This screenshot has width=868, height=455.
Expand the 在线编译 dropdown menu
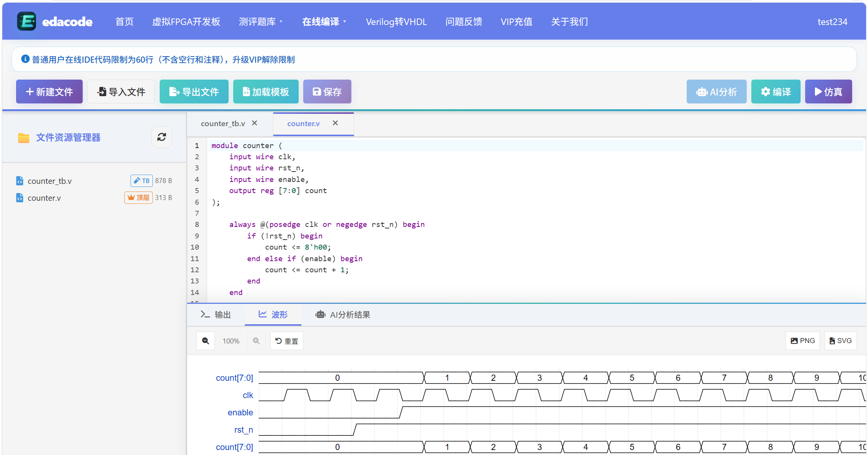(324, 22)
